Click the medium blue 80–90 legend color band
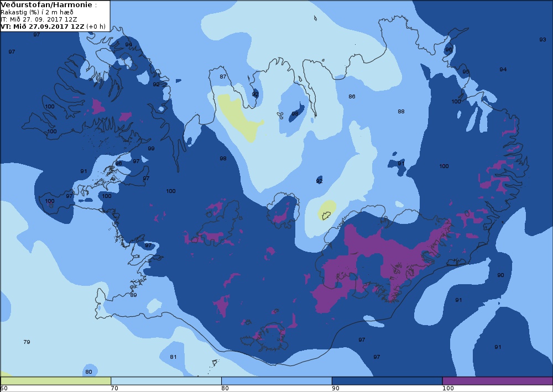 [x=276, y=381]
